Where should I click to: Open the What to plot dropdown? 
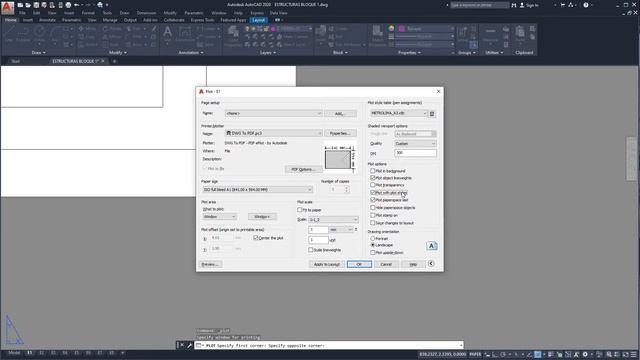[x=220, y=216]
